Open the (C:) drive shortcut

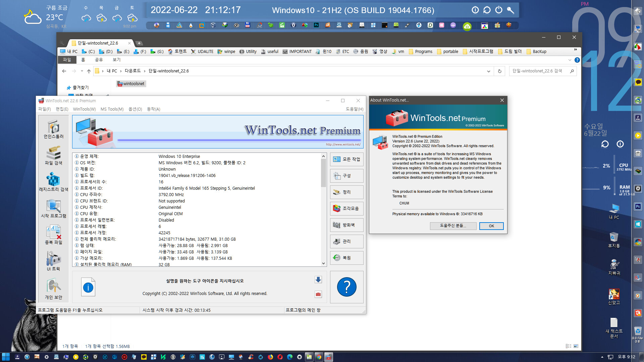click(x=88, y=52)
